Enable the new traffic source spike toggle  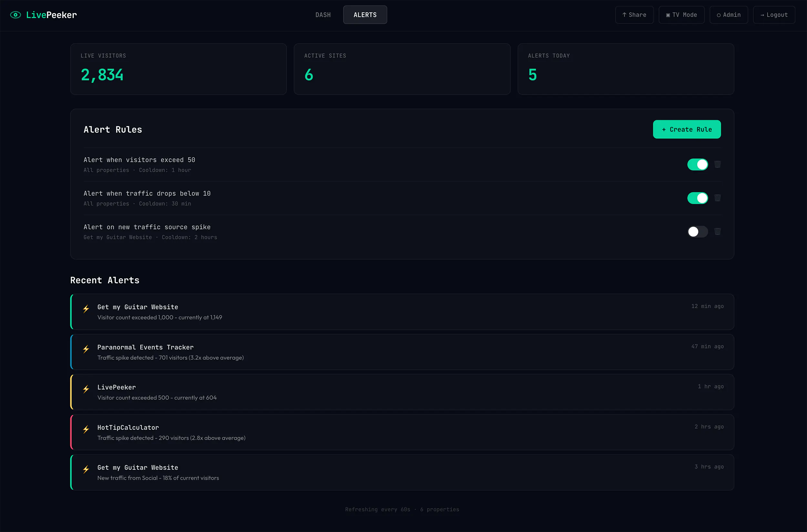point(697,232)
